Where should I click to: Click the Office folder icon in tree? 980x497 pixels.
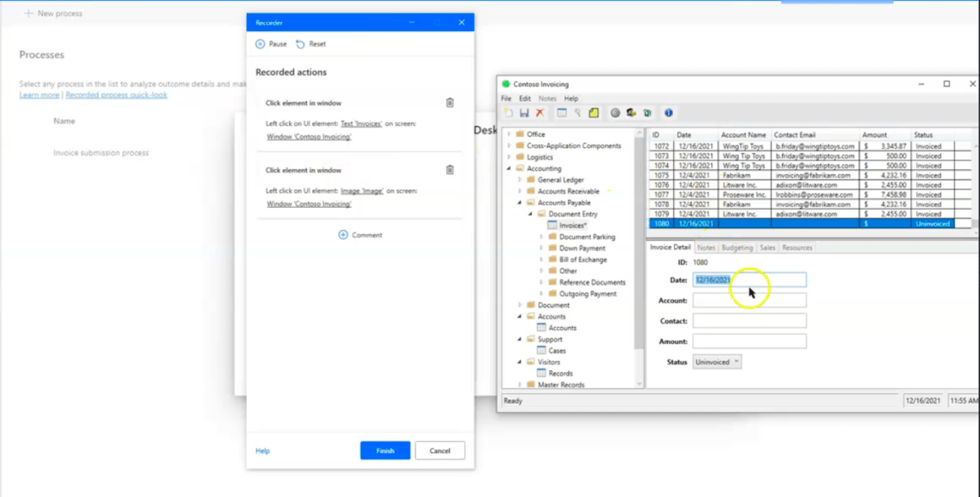point(520,134)
